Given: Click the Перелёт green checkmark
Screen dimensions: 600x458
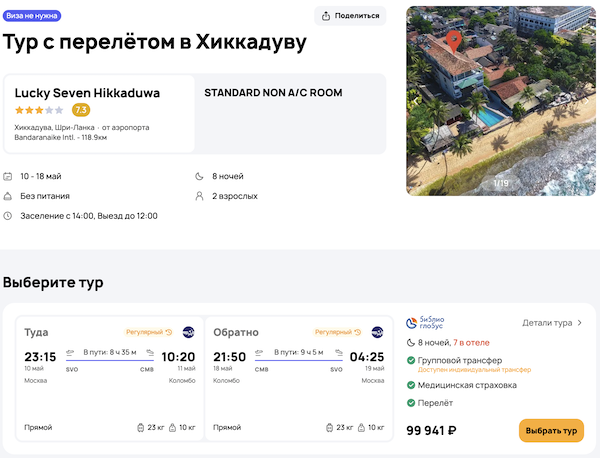Looking at the screenshot, I should [411, 403].
